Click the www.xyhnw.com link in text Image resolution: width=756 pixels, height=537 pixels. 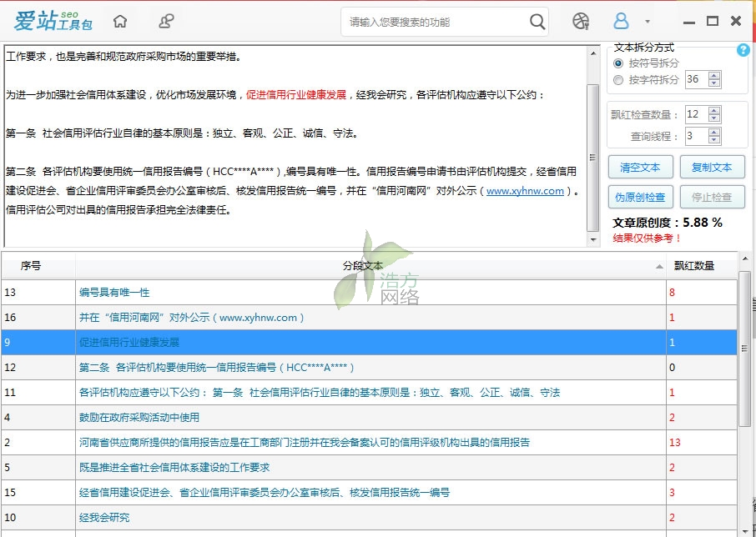click(x=525, y=191)
